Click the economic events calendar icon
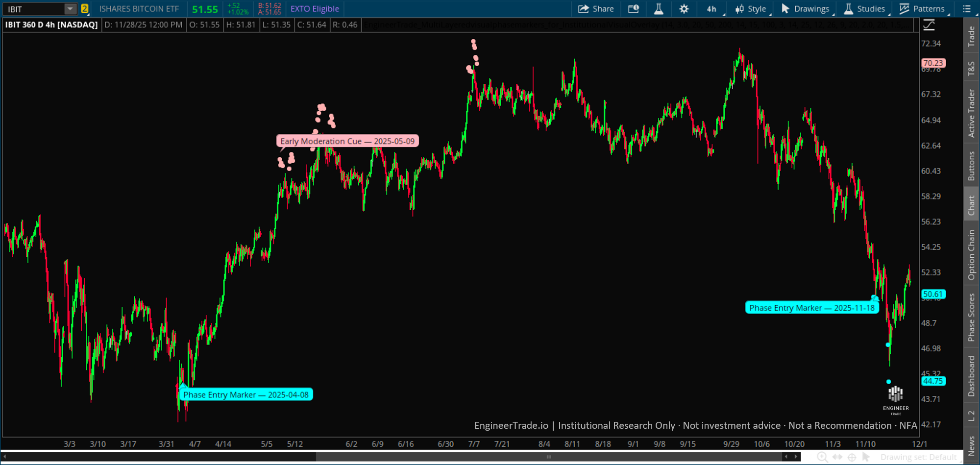980x465 pixels. [633, 8]
